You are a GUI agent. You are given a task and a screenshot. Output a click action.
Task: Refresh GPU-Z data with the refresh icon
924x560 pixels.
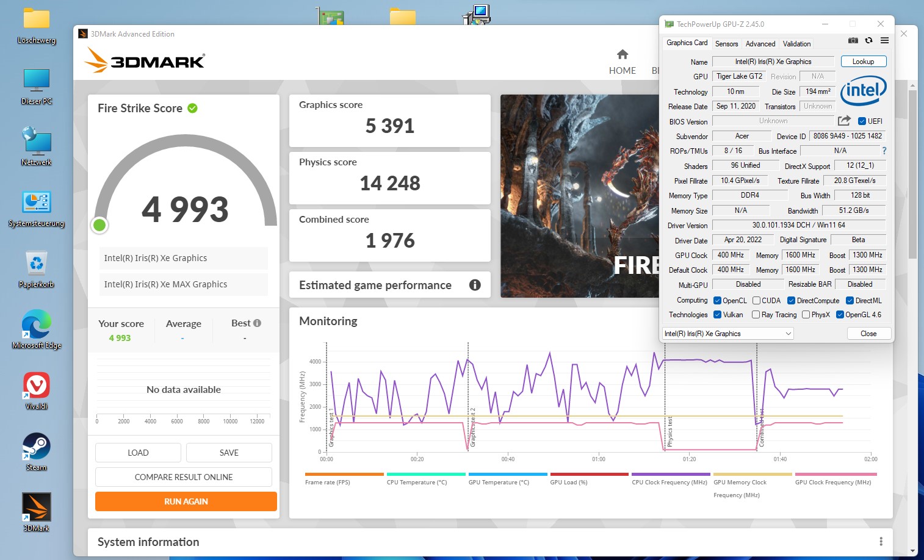pos(868,40)
